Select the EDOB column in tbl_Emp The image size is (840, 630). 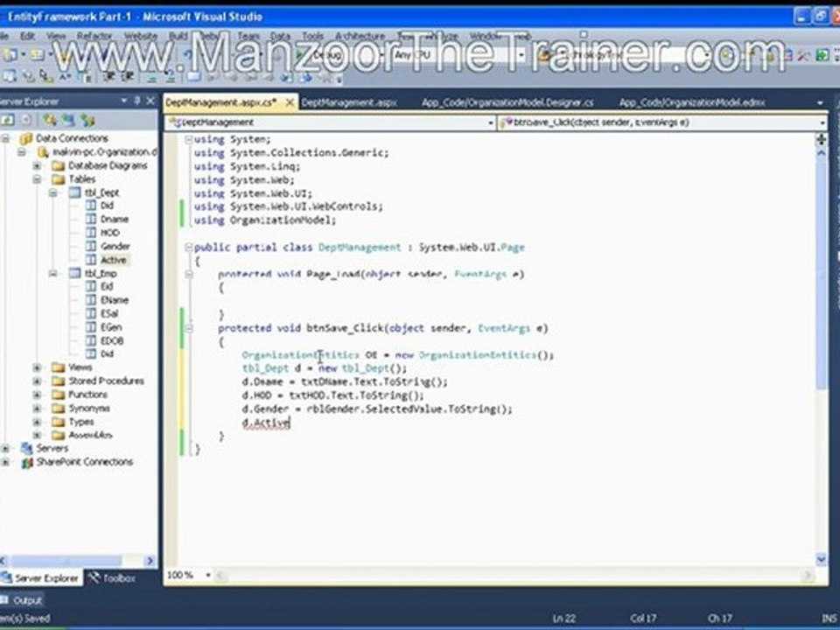[x=112, y=340]
